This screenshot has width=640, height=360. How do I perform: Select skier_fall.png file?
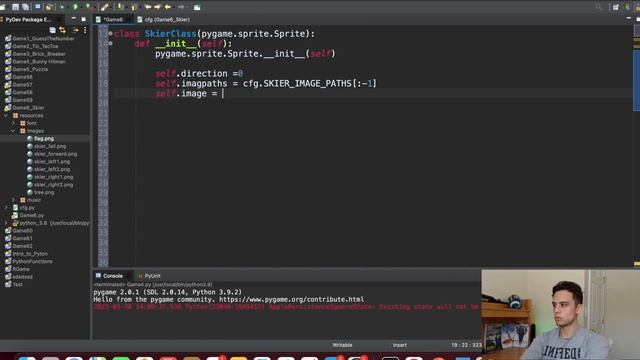tap(50, 146)
